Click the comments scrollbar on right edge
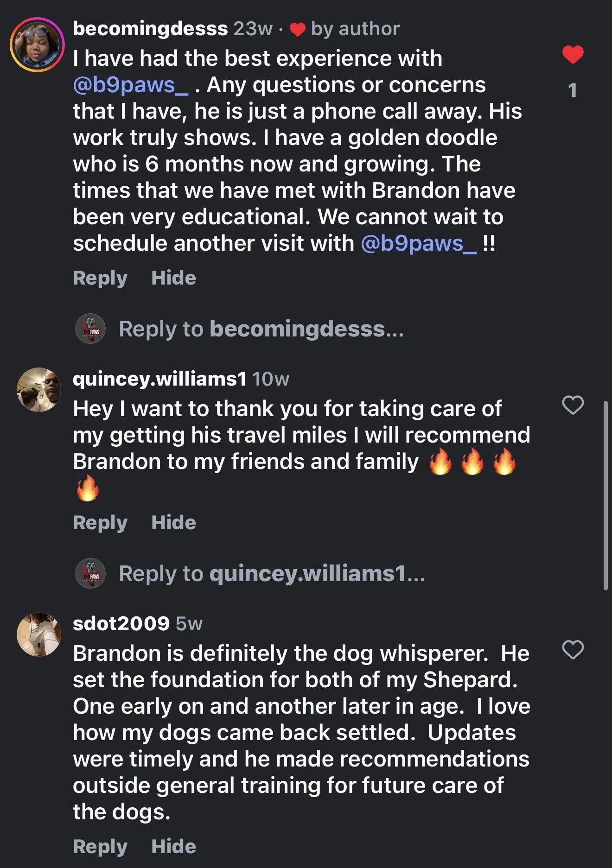Screen dimensions: 612x868 coord(606,495)
